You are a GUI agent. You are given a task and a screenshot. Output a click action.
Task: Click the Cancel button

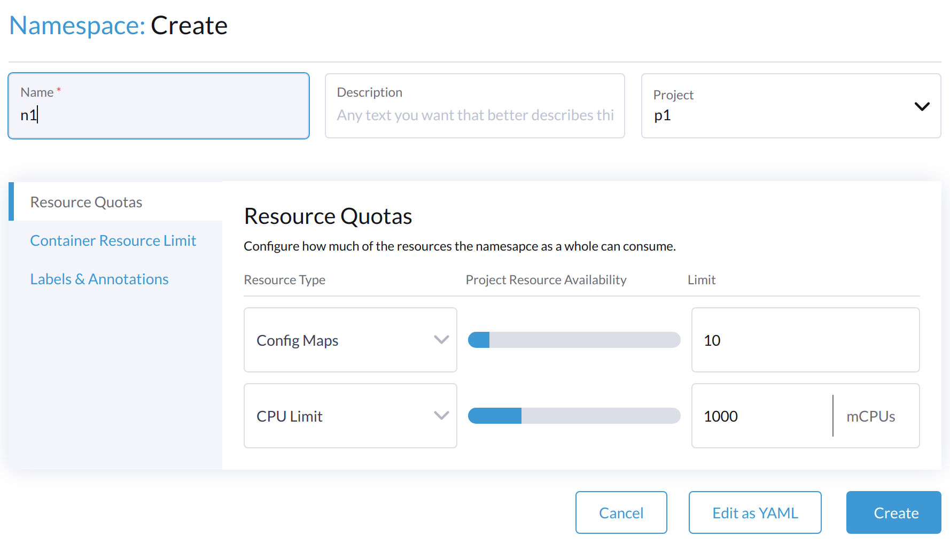tap(621, 512)
